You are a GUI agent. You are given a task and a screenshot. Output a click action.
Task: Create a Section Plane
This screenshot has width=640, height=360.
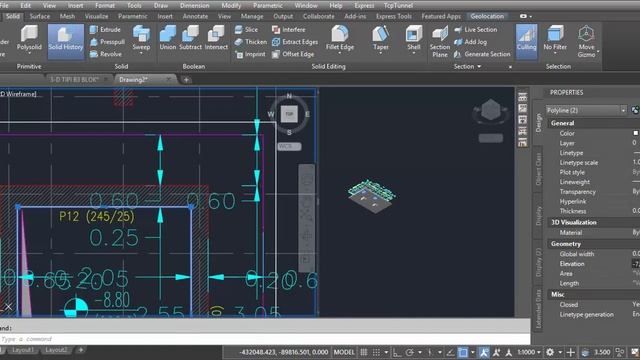click(440, 41)
